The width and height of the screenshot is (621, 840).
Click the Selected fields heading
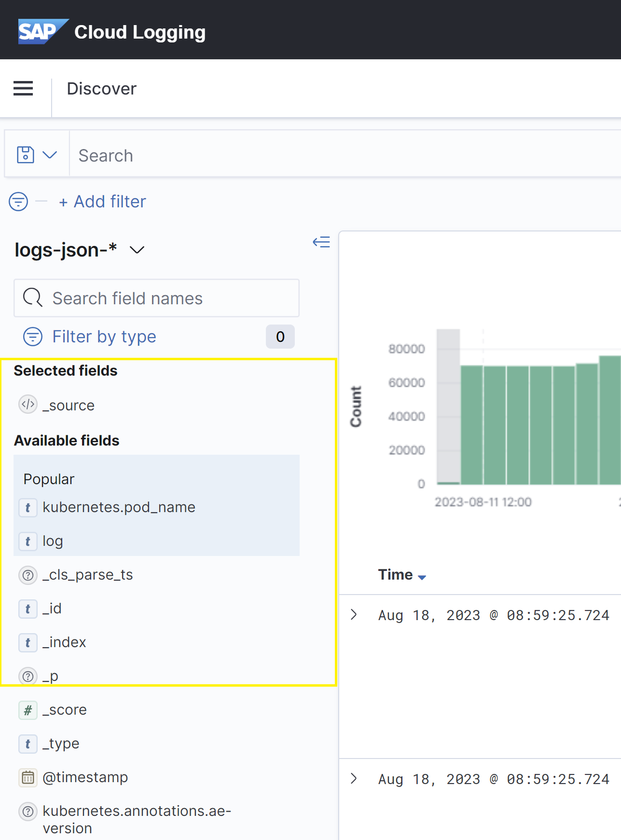coord(66,370)
